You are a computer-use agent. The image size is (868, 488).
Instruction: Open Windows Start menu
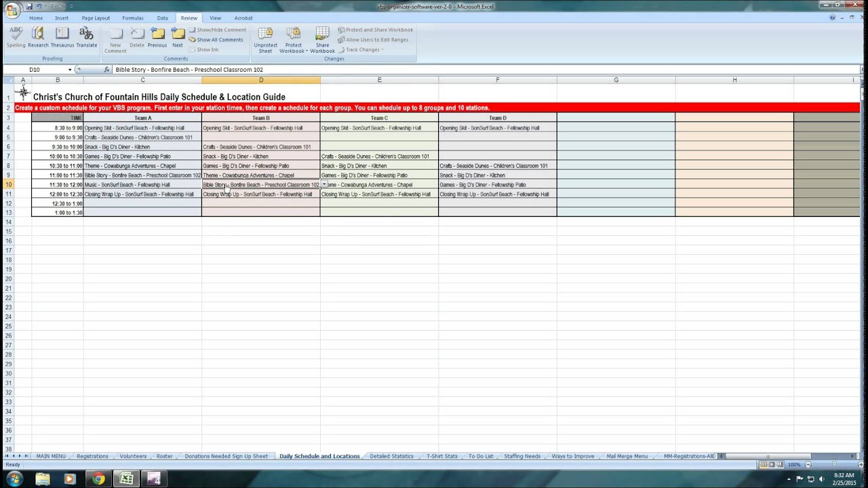pyautogui.click(x=14, y=479)
